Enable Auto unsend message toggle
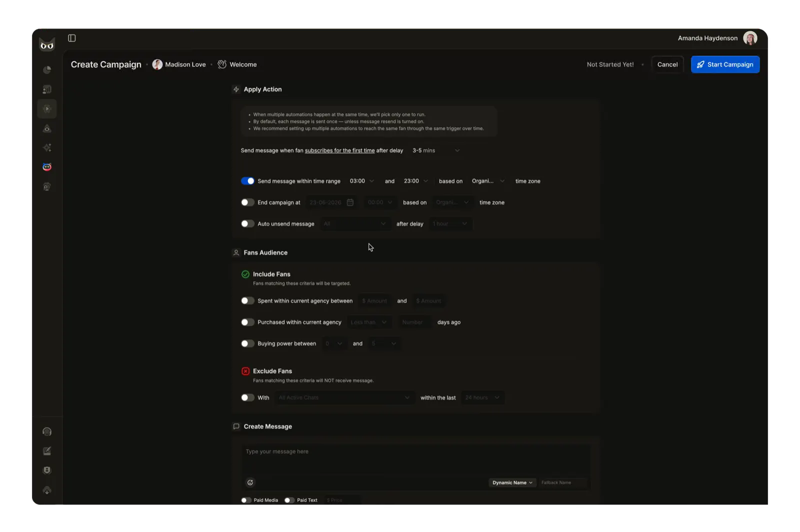Image resolution: width=800 pixels, height=532 pixels. click(x=247, y=224)
